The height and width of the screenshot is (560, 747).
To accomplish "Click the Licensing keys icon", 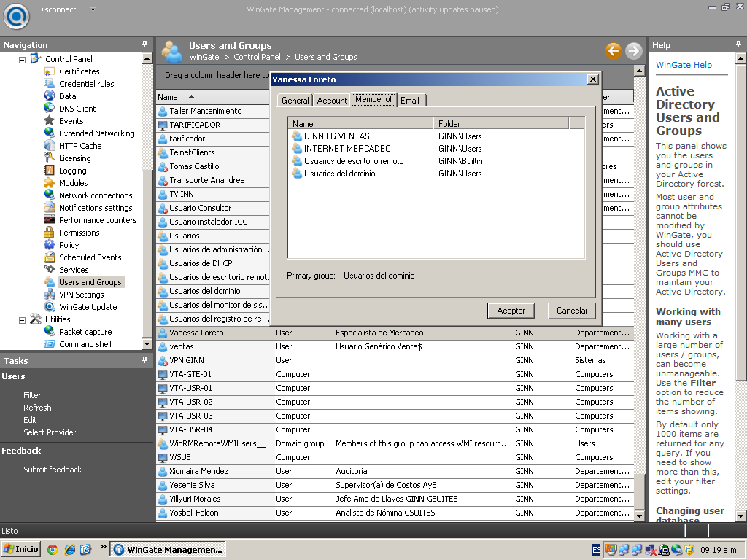I will pyautogui.click(x=50, y=158).
